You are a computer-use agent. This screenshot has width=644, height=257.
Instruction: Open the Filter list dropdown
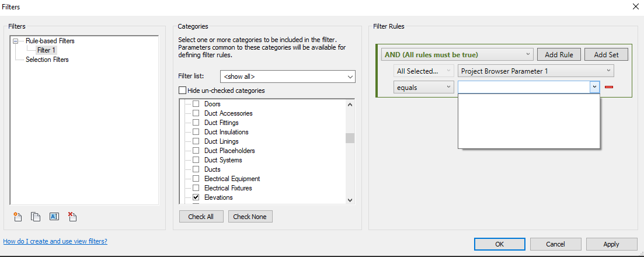pyautogui.click(x=288, y=77)
